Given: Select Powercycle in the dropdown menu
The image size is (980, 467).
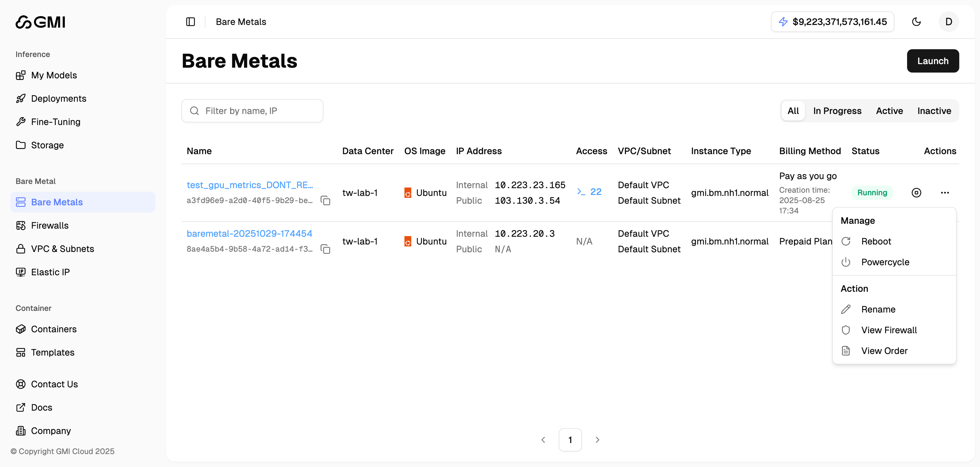Looking at the screenshot, I should (x=885, y=262).
